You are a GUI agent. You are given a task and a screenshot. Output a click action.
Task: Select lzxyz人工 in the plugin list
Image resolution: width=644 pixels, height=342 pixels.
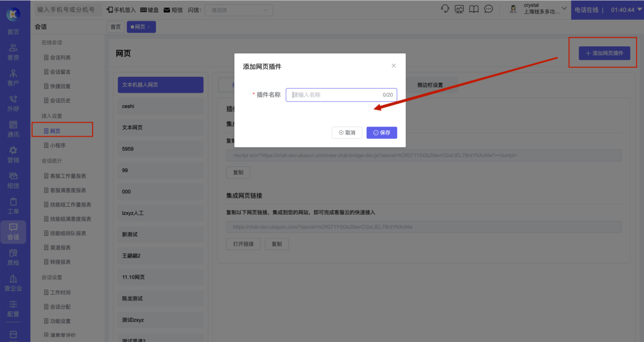coord(160,213)
